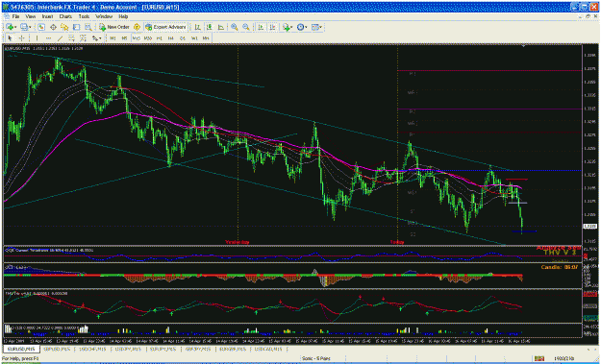
Task: Open the Charts menu
Action: [x=65, y=17]
